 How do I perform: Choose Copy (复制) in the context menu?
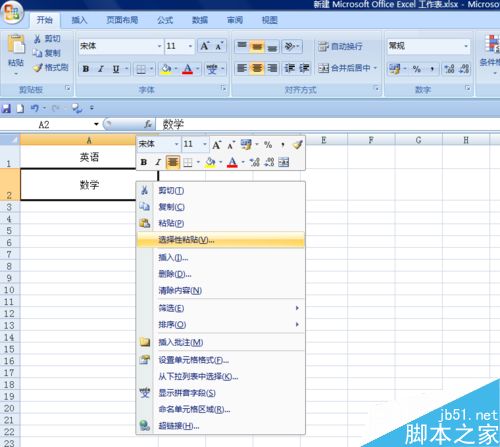(221, 207)
